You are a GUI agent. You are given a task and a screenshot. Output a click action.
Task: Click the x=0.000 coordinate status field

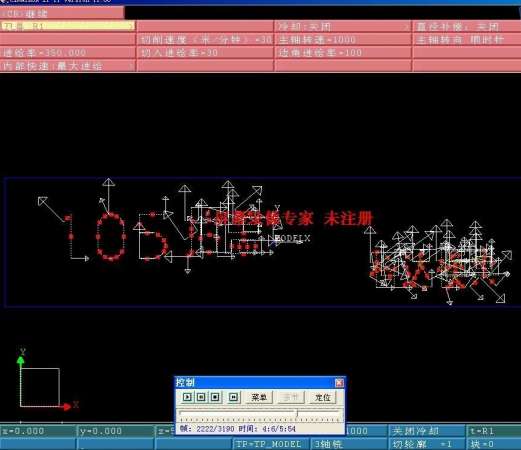(38, 431)
